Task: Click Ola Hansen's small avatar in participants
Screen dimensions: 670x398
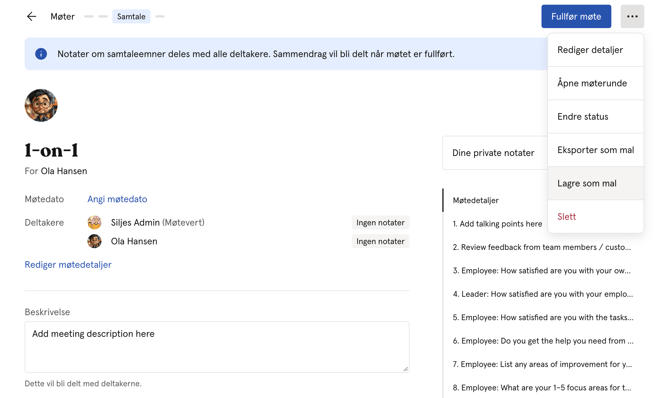Action: (94, 241)
